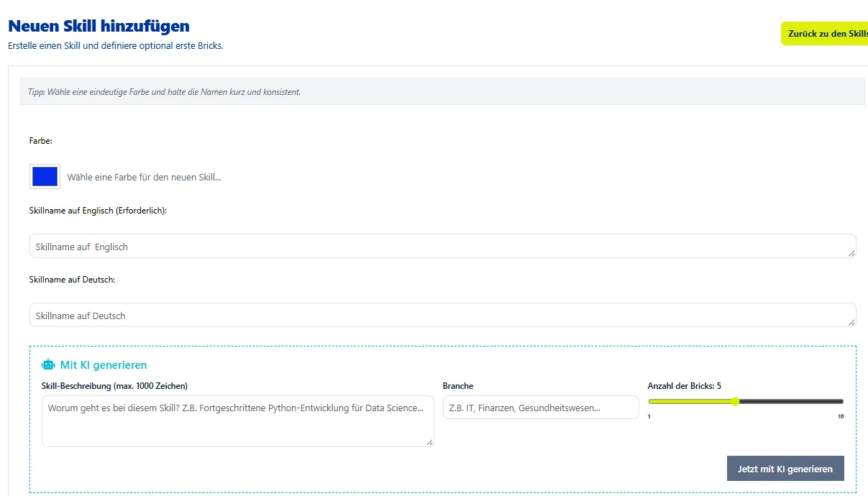The height and width of the screenshot is (496, 868).
Task: Click the Anzahl der Bricks slider
Action: point(746,402)
